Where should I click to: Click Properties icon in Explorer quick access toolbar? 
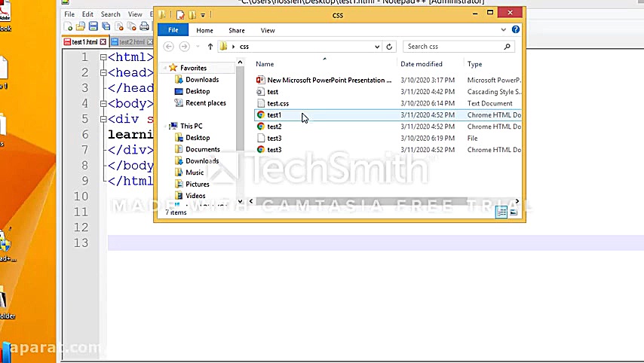(180, 15)
